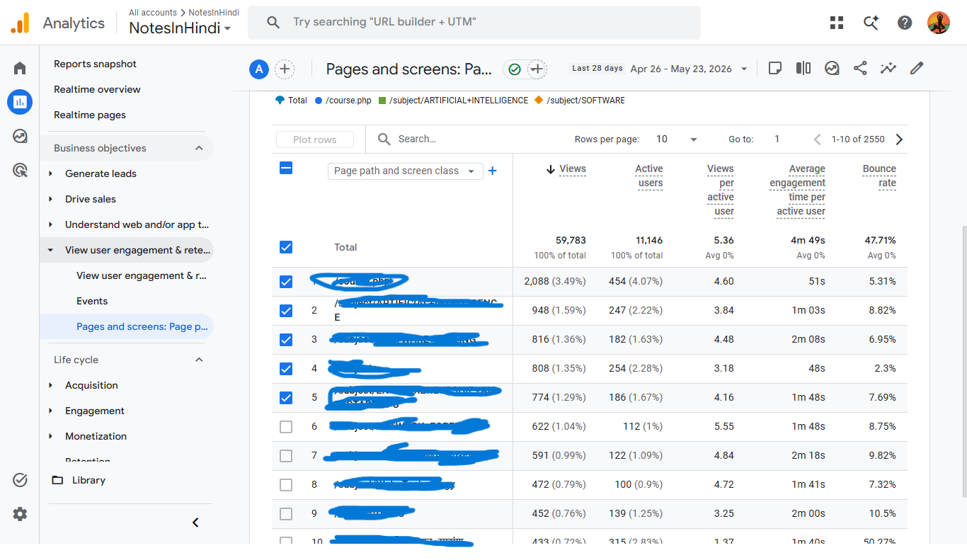Customize report with pencil icon
Image resolution: width=967 pixels, height=560 pixels.
(x=917, y=68)
